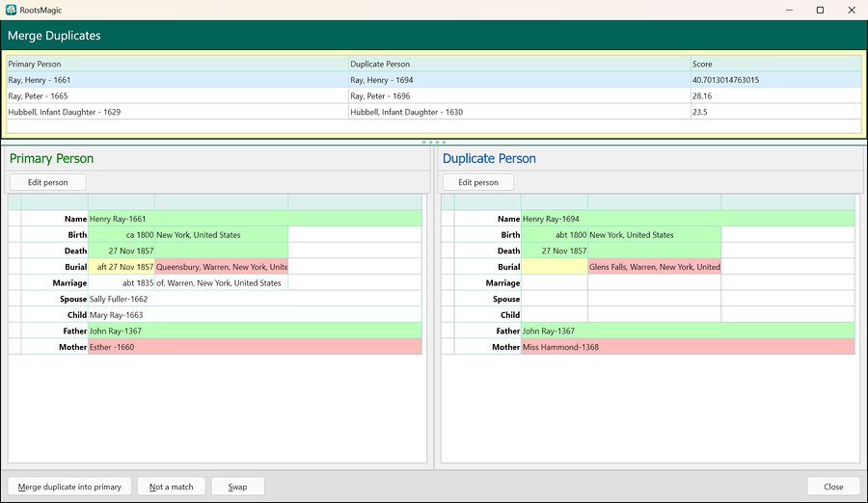868x503 pixels.
Task: Select the Ray, Henry - 1661 row
Action: pyautogui.click(x=434, y=80)
